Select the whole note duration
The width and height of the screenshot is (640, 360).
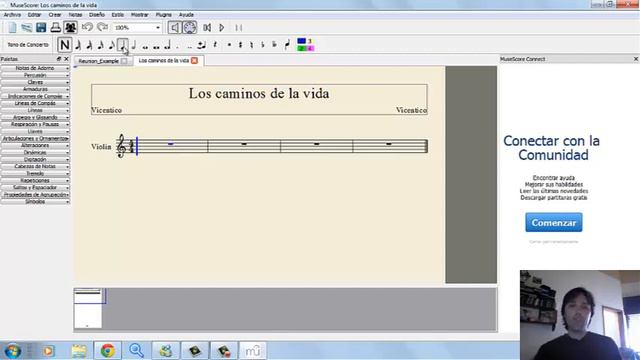[145, 46]
